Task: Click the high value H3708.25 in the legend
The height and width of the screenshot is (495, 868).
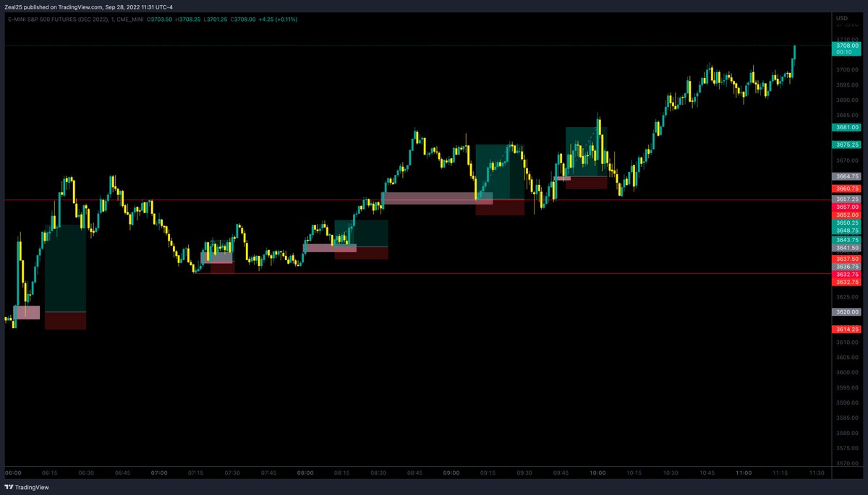Action: click(190, 20)
